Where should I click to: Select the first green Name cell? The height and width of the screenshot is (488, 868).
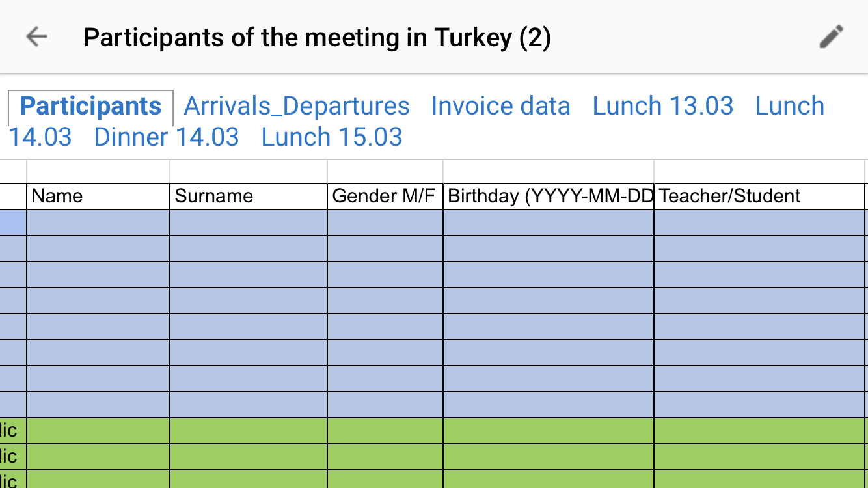point(98,431)
